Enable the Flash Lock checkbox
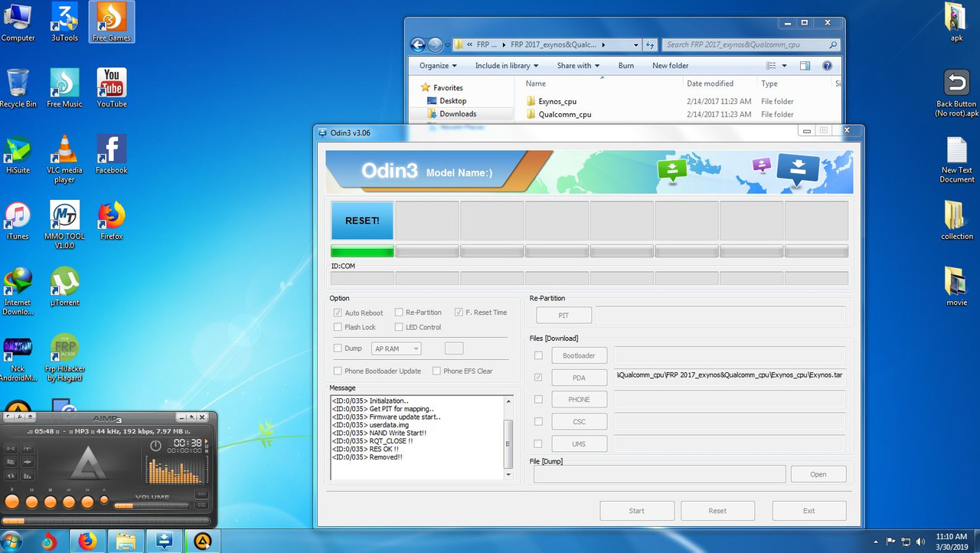 pos(338,327)
